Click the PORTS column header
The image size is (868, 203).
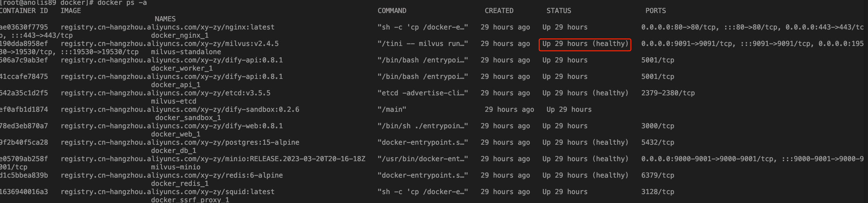655,11
